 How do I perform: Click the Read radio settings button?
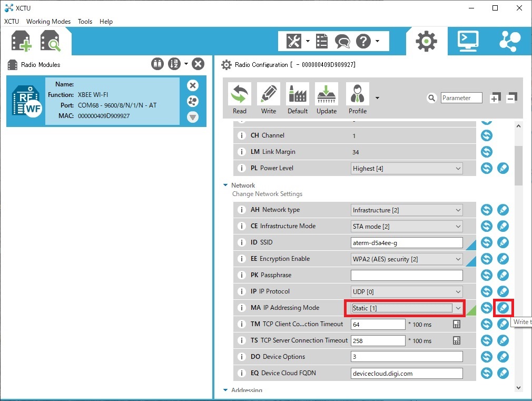[x=240, y=99]
